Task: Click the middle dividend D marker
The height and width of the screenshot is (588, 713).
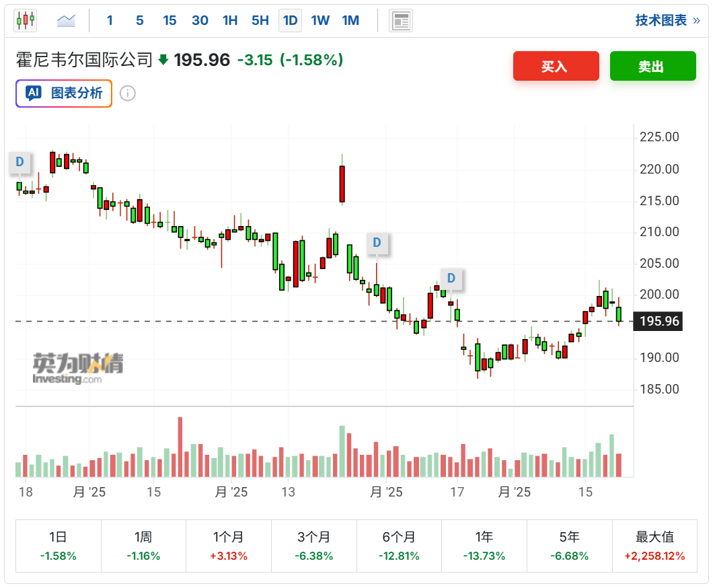Action: tap(377, 242)
